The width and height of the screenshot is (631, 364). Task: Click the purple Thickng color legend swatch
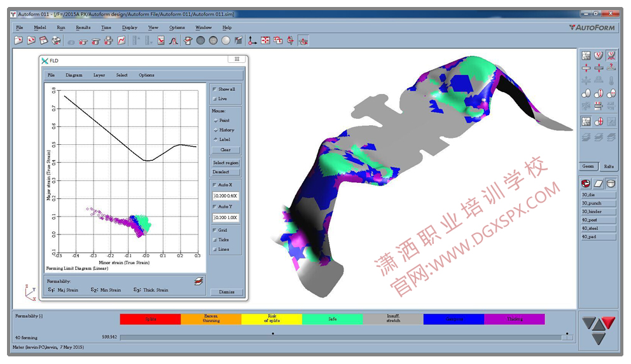515,319
